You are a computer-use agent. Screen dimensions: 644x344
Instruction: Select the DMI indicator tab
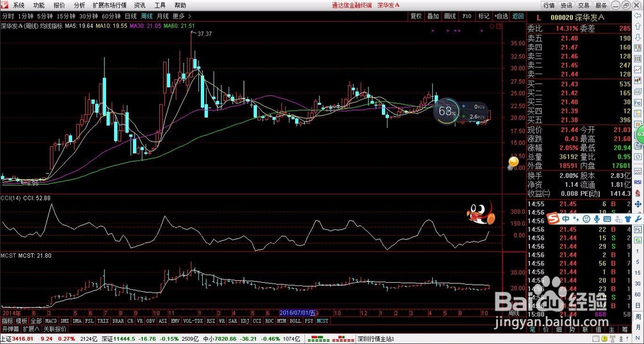coord(64,321)
